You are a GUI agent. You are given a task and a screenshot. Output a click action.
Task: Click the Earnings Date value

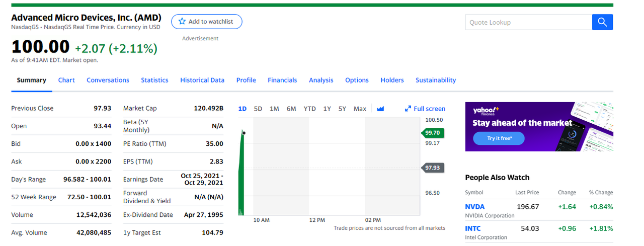pyautogui.click(x=202, y=179)
